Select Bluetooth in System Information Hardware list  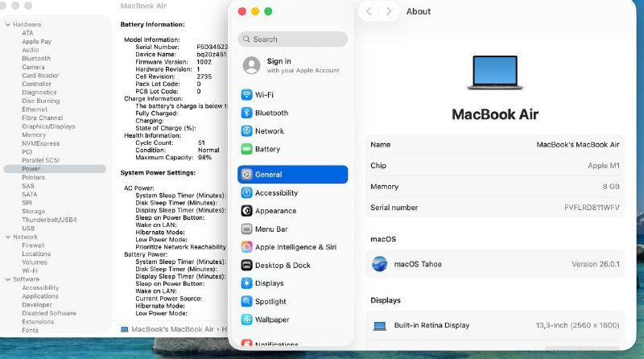pos(36,58)
